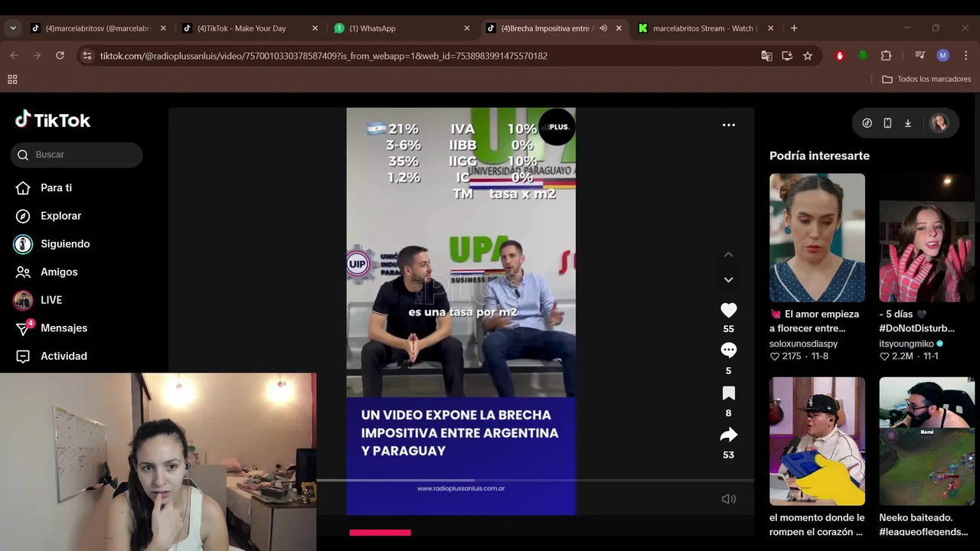This screenshot has height=551, width=980.
Task: Close the Brecha Impositiva tab
Action: (x=619, y=28)
